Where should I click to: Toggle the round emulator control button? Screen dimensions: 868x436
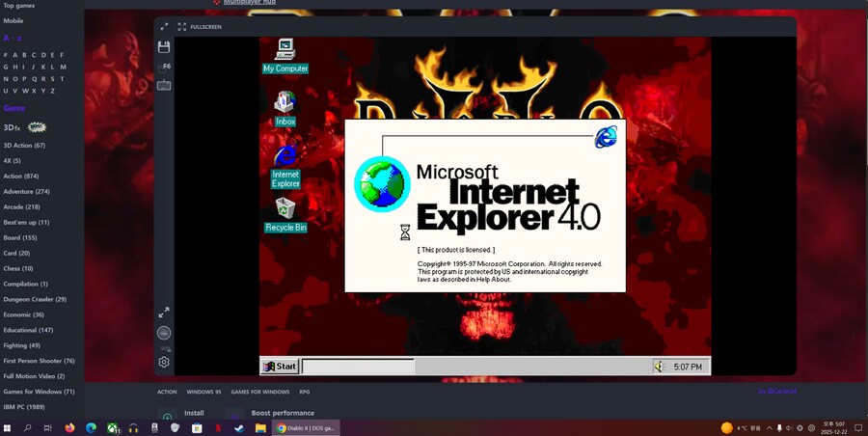pyautogui.click(x=164, y=333)
